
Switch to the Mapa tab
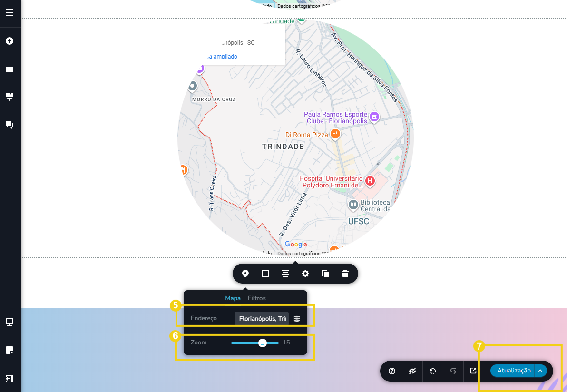click(233, 298)
